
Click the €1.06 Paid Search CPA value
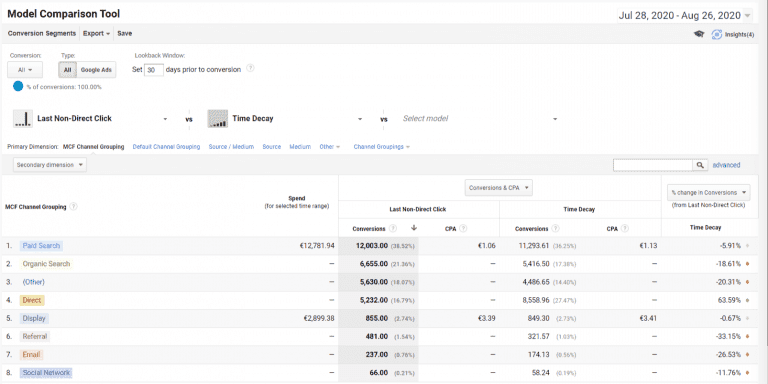487,246
